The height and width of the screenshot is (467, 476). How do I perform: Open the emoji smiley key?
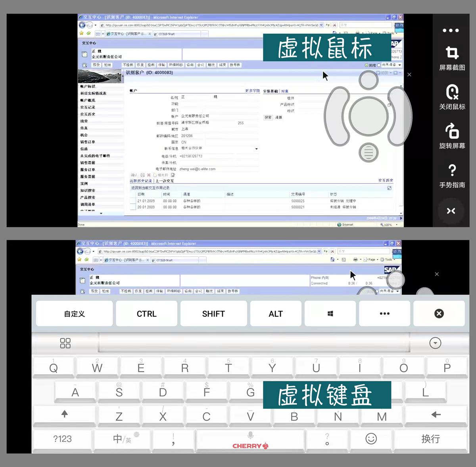click(x=371, y=438)
